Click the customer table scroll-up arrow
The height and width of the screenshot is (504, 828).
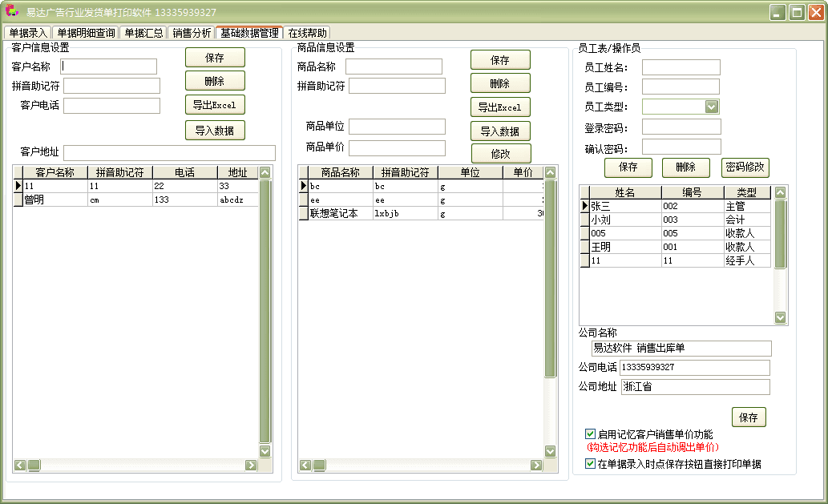coord(265,172)
